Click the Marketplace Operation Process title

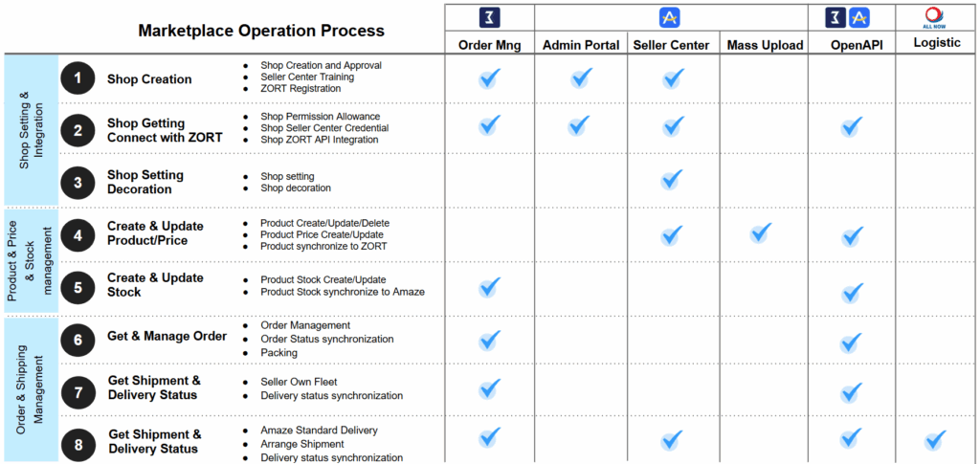point(261,30)
